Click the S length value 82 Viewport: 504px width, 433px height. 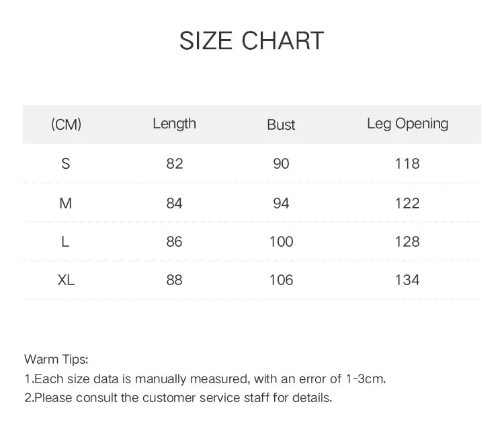[x=175, y=164]
